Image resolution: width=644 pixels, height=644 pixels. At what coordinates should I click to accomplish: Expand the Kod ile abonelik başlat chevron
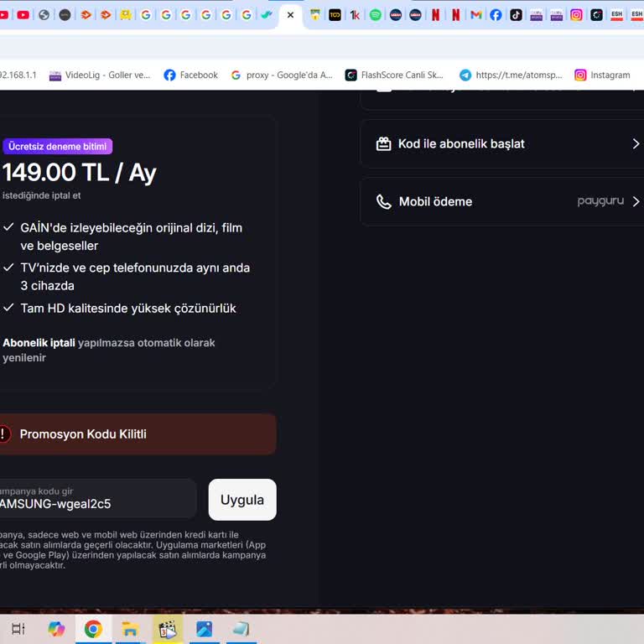tap(636, 143)
